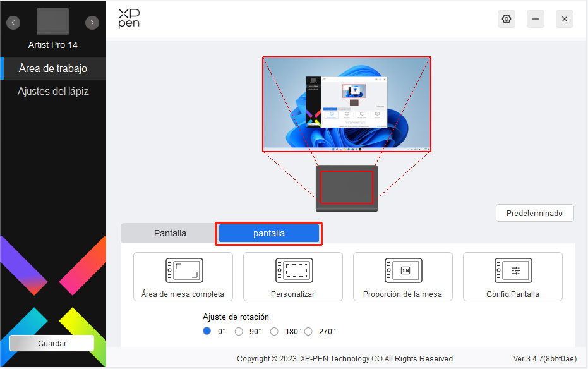Image resolution: width=588 pixels, height=369 pixels.
Task: Select 180° rotation radio button
Action: (274, 332)
